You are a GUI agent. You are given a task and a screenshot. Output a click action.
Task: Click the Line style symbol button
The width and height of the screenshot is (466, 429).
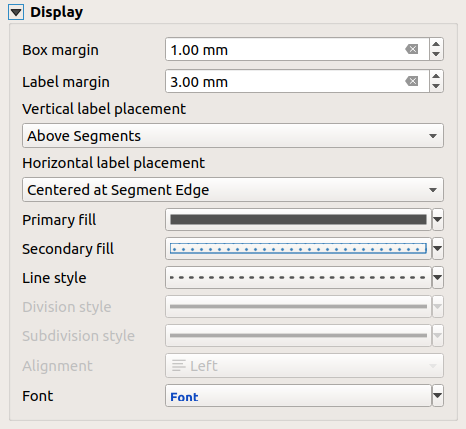pos(298,277)
